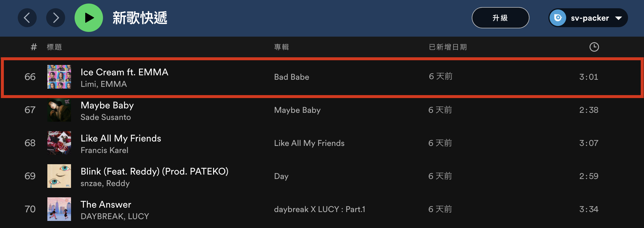Viewport: 644px width, 228px height.
Task: Click the forward navigation arrow
Action: (56, 18)
